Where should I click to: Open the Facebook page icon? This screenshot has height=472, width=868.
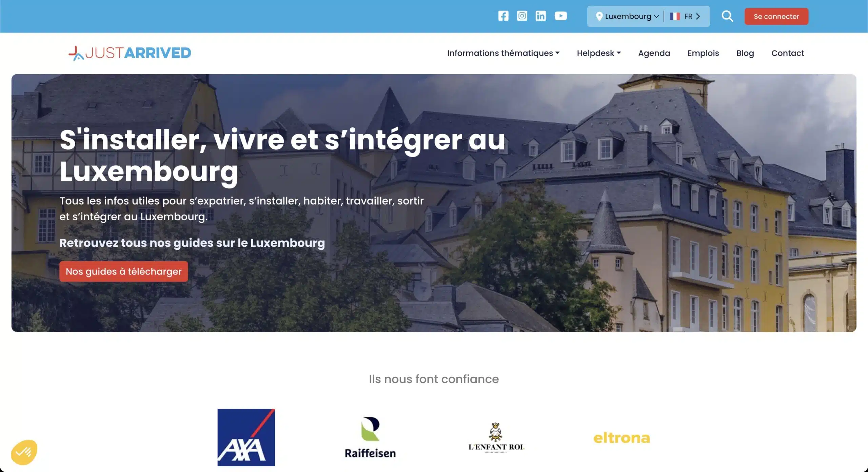coord(503,16)
